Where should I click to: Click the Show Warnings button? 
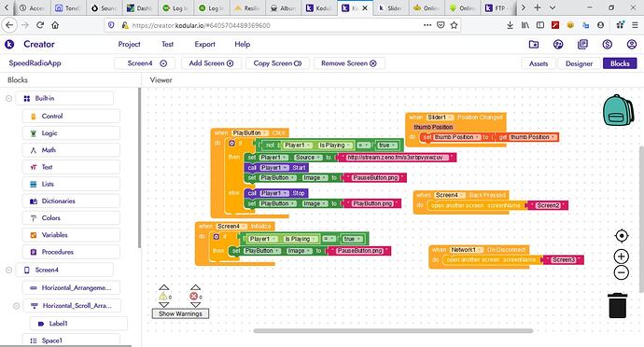(180, 313)
